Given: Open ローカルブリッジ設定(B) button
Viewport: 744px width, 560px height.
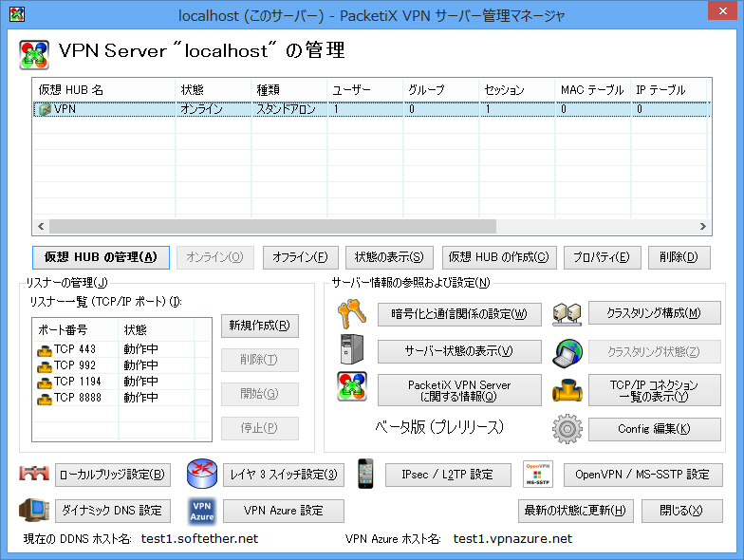Looking at the screenshot, I should coord(113,475).
